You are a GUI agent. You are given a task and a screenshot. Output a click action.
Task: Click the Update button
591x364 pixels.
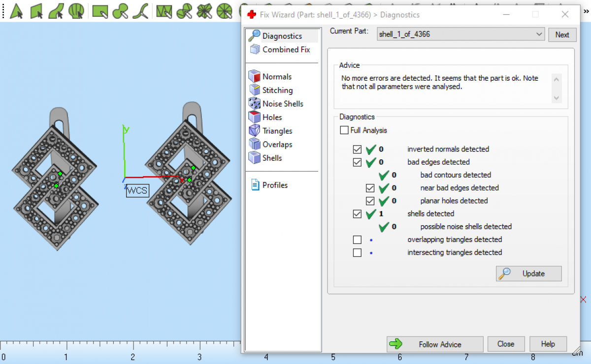click(x=528, y=273)
